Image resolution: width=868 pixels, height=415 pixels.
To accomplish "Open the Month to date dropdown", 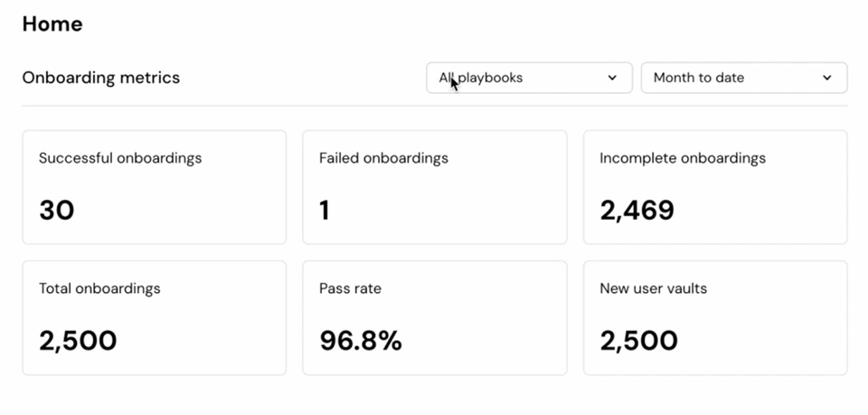I will (732, 78).
